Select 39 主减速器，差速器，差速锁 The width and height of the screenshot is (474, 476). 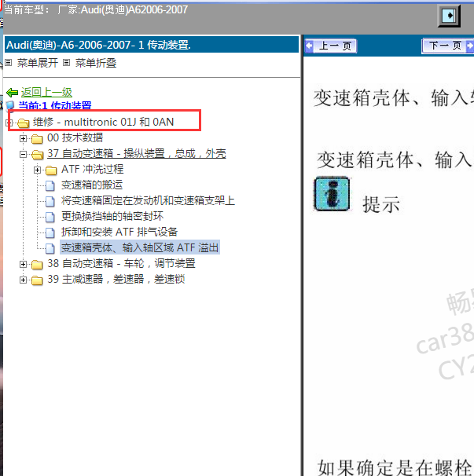click(x=116, y=280)
